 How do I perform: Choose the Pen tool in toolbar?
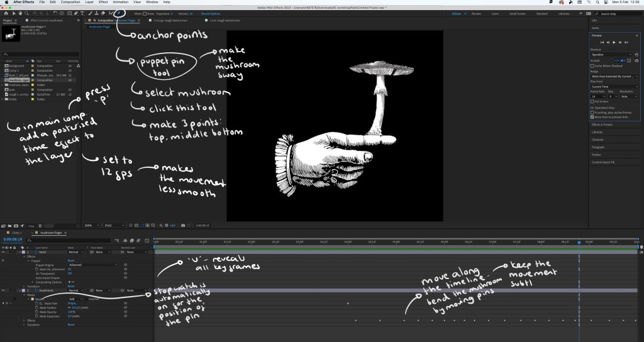pyautogui.click(x=75, y=13)
